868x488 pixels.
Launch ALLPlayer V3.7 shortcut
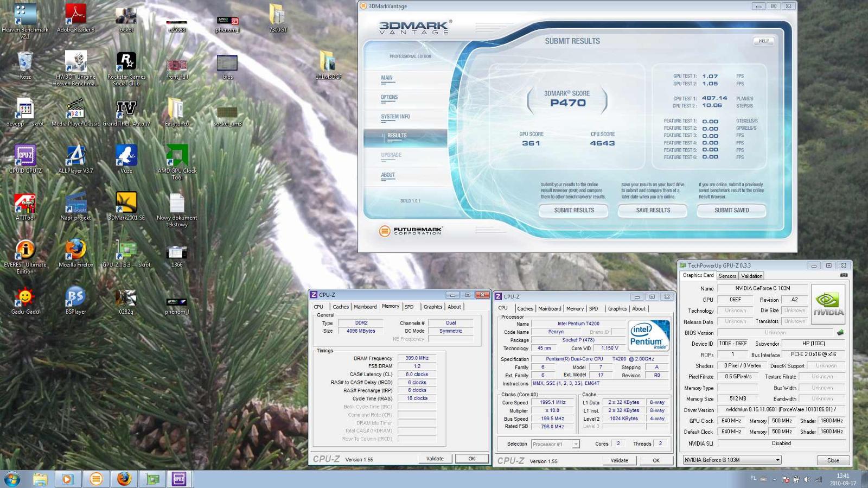point(75,159)
